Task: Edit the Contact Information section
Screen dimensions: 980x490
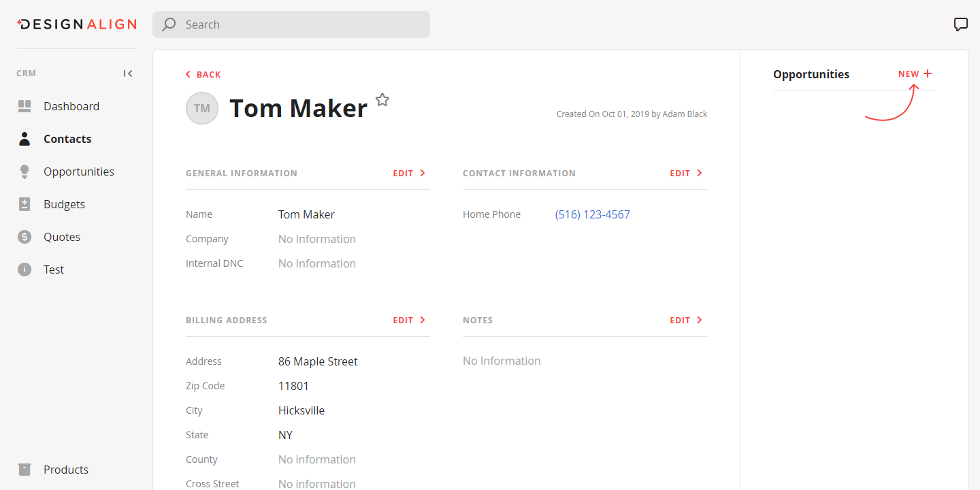Action: pyautogui.click(x=686, y=173)
